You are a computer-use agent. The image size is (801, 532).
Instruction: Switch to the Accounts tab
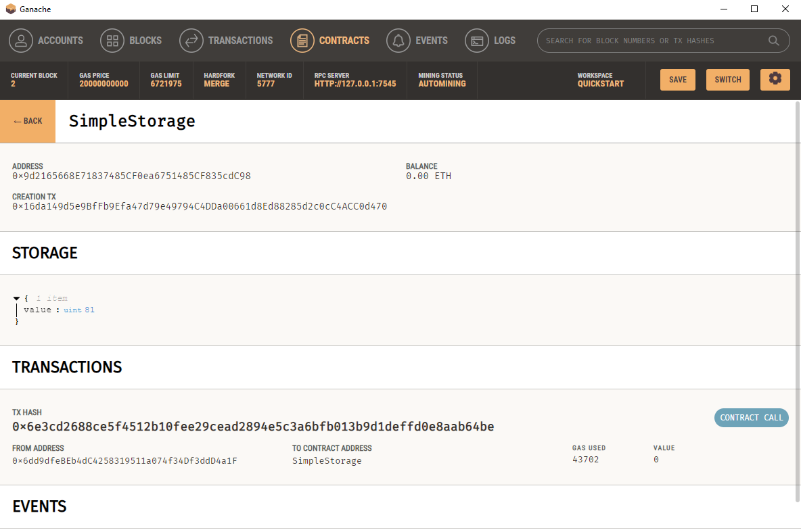[x=60, y=41]
